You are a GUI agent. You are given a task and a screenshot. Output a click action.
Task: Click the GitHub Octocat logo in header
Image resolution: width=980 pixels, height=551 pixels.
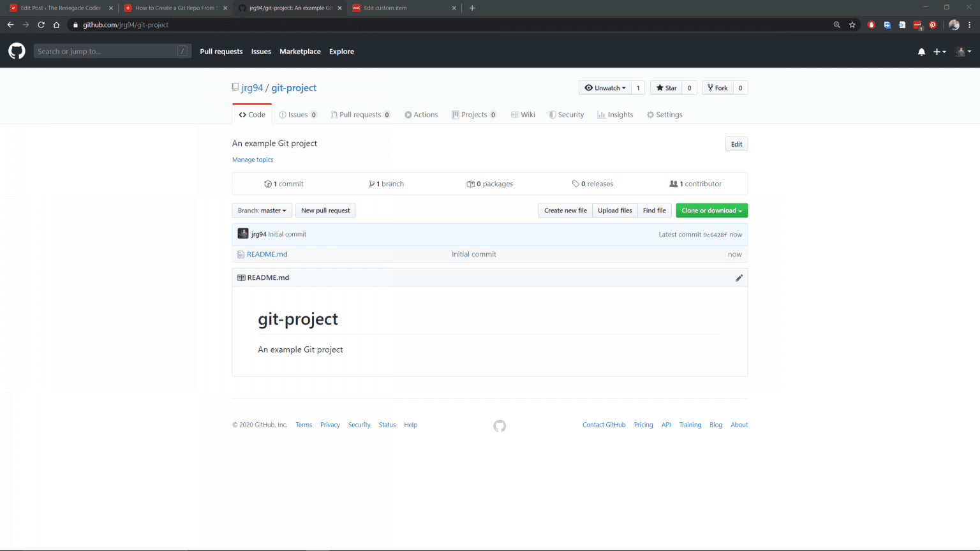[17, 51]
